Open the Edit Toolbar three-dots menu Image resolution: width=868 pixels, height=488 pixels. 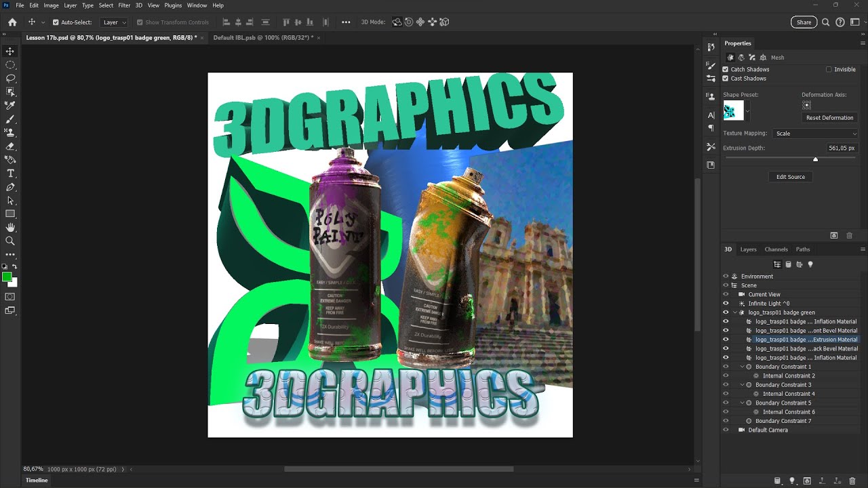click(10, 255)
